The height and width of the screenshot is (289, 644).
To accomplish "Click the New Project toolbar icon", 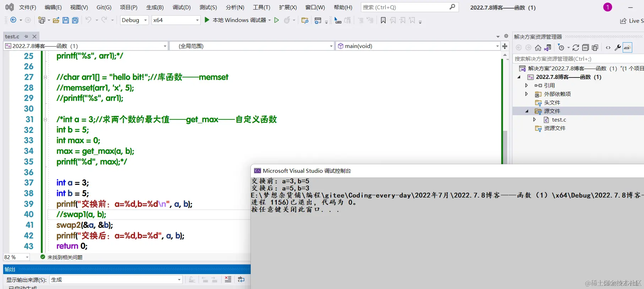I will click(42, 20).
